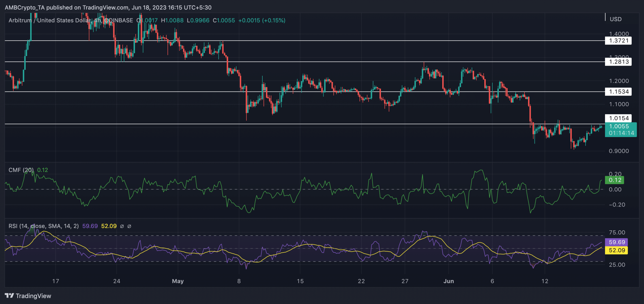644x304 pixels.
Task: Click the current price 1.0055 countdown badge
Action: point(621,129)
